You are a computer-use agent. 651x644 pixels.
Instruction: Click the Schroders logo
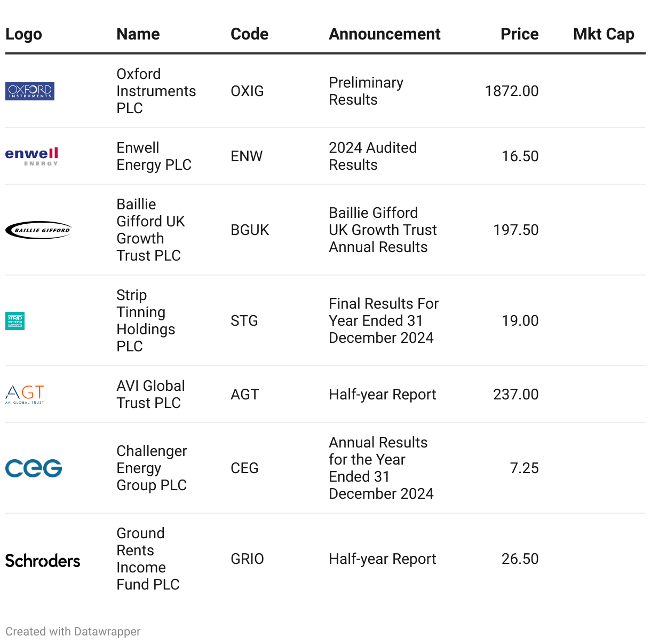pos(43,560)
